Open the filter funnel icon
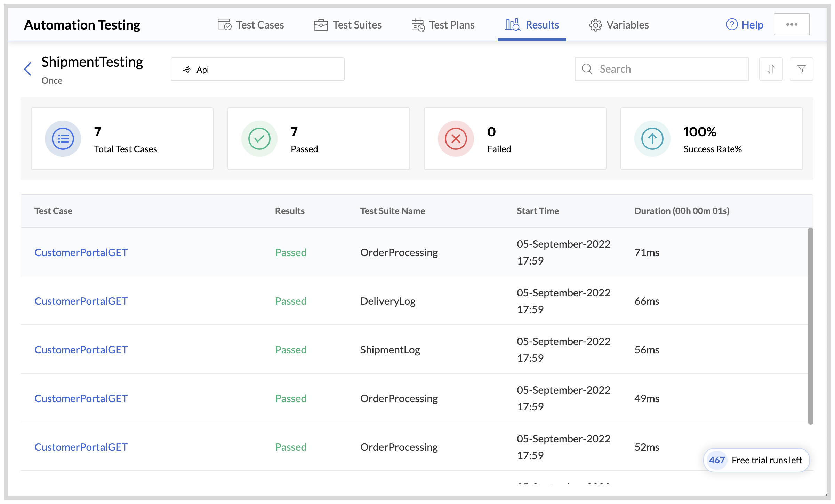The height and width of the screenshot is (504, 835). [801, 69]
